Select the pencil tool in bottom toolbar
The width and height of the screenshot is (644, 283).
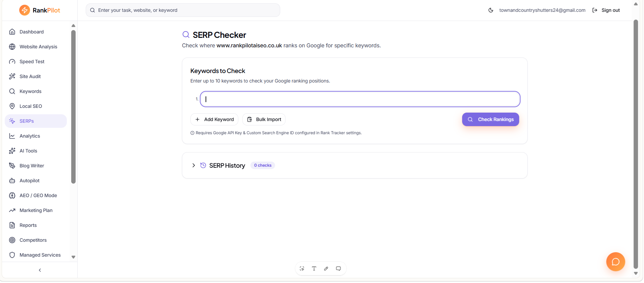pos(326,268)
